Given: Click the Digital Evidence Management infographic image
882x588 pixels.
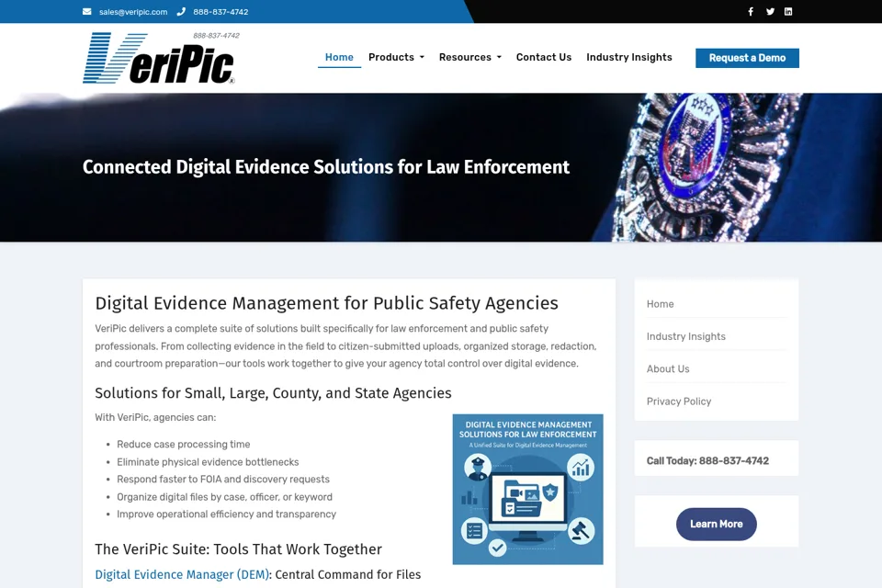Looking at the screenshot, I should point(527,490).
